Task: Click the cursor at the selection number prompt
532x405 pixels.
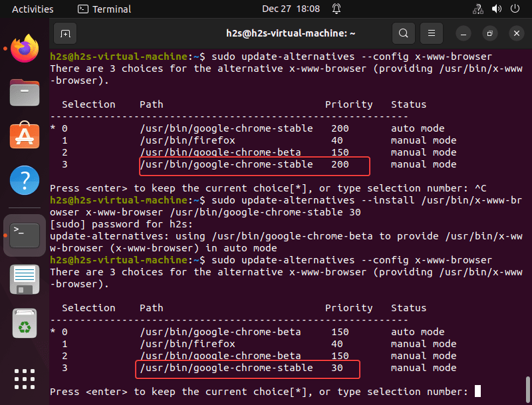Action: [477, 391]
